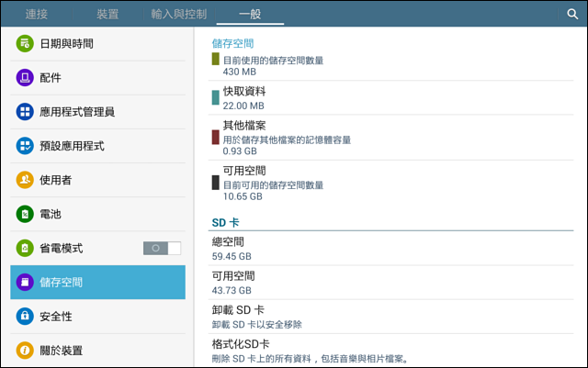
Task: Click the teal 快取資料 color swatch
Action: tap(216, 97)
